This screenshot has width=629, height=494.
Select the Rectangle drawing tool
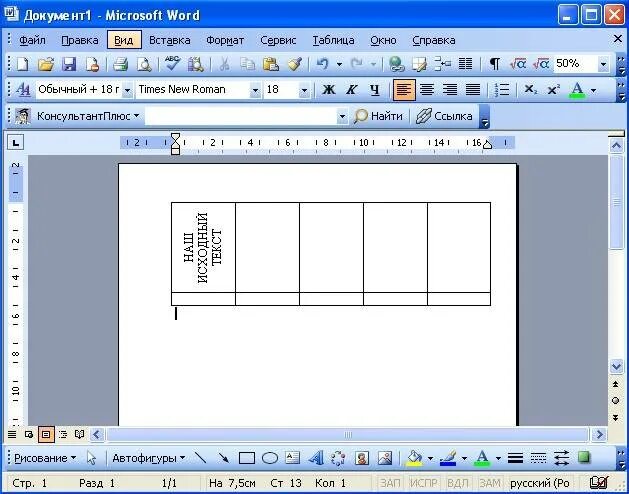[x=247, y=458]
